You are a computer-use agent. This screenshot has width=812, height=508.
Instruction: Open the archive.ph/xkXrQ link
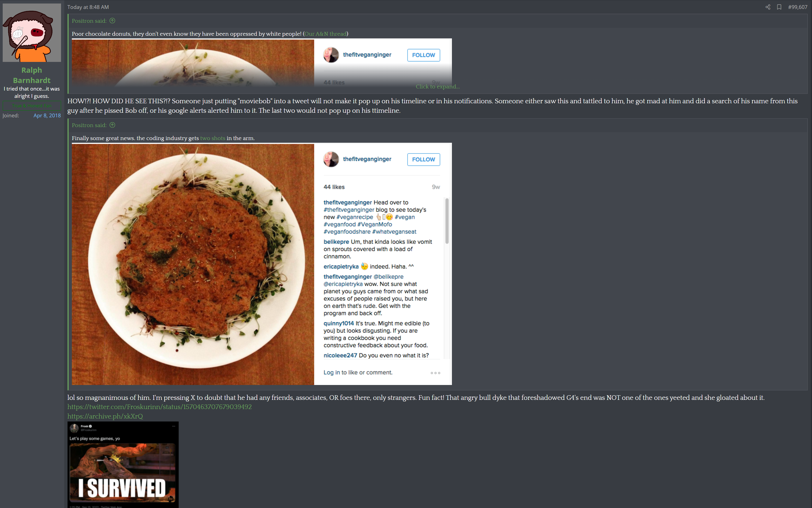[105, 416]
